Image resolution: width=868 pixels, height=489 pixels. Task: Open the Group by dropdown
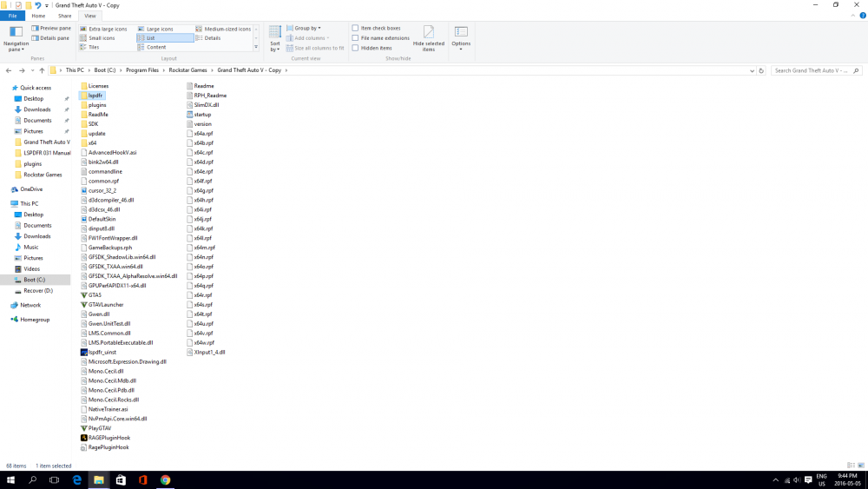[303, 28]
